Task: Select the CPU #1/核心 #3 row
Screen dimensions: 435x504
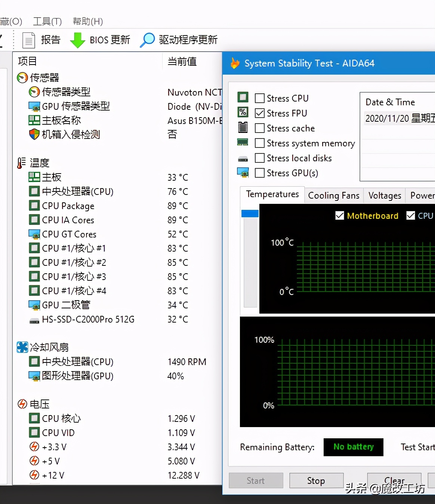Action: pyautogui.click(x=118, y=277)
